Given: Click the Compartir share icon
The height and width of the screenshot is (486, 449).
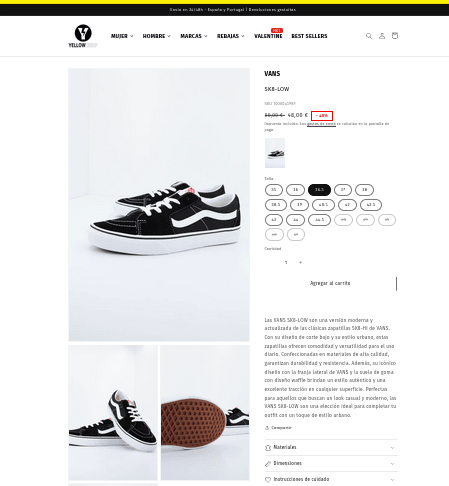Looking at the screenshot, I should [267, 428].
